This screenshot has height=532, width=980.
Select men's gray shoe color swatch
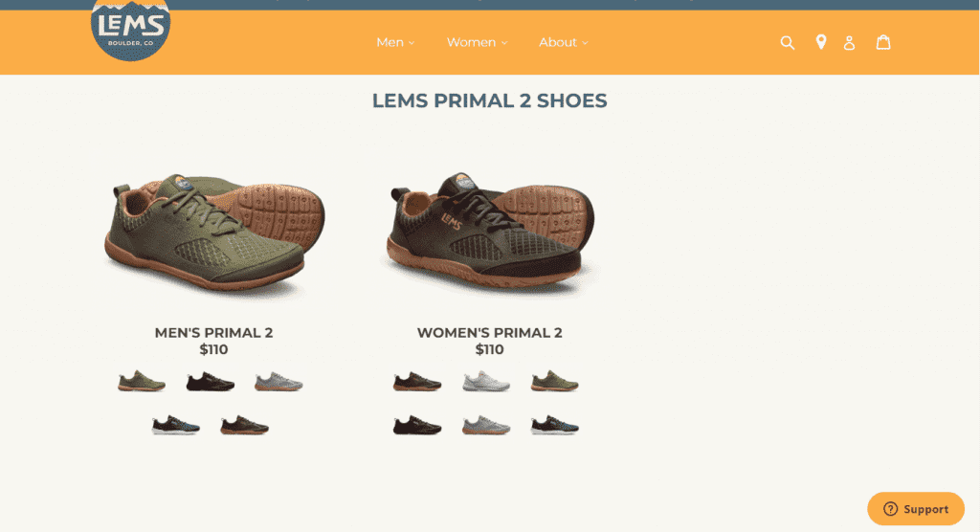[278, 382]
